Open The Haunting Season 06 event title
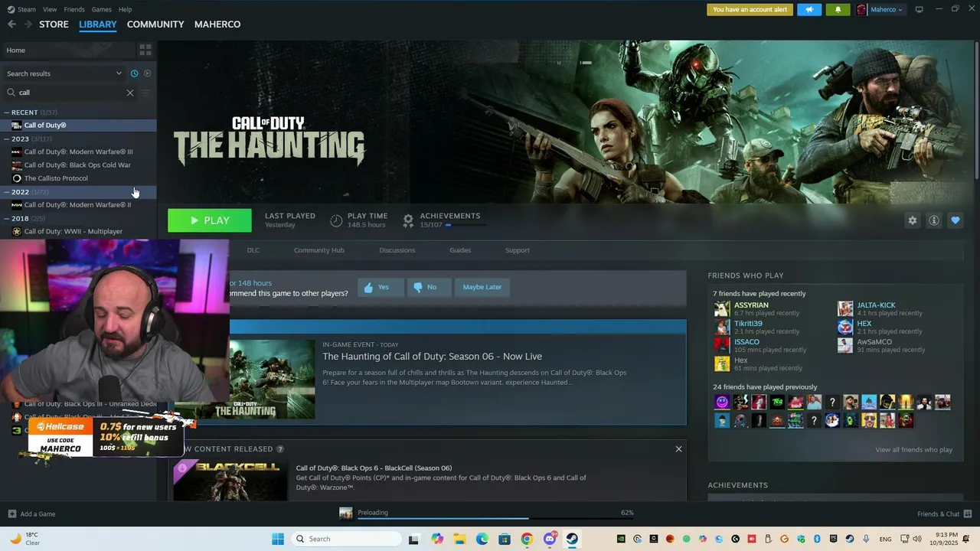980x551 pixels. [x=432, y=357]
